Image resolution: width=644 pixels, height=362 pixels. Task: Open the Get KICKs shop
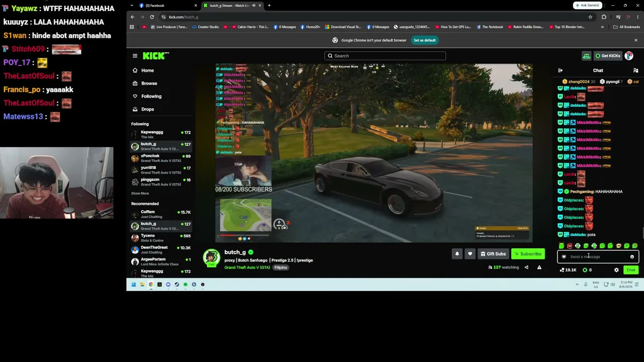click(x=608, y=56)
